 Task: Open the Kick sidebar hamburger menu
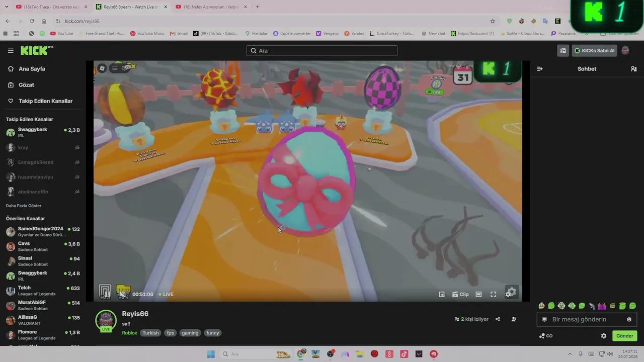(11, 51)
